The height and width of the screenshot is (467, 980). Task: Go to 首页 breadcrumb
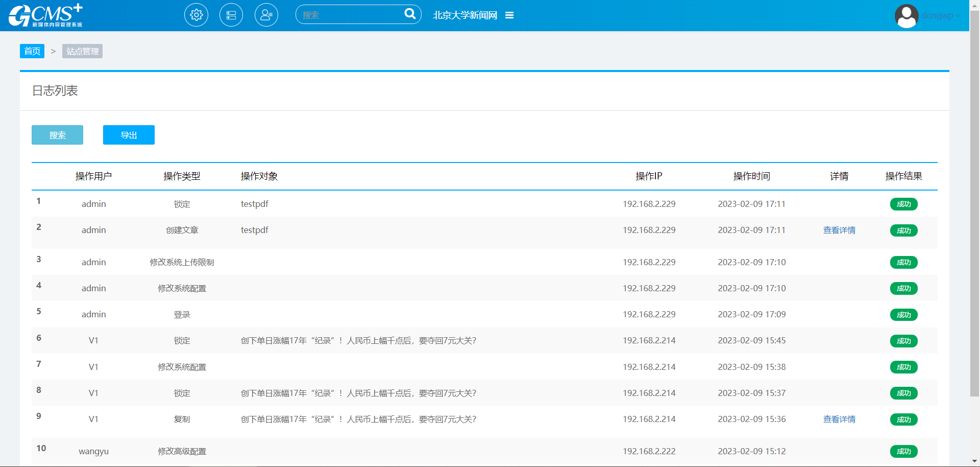pyautogui.click(x=32, y=51)
